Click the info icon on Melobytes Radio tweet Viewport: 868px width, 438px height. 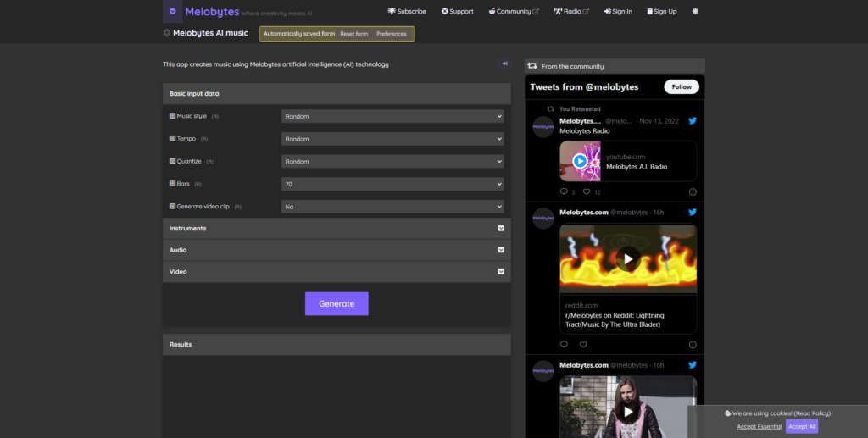pos(693,192)
